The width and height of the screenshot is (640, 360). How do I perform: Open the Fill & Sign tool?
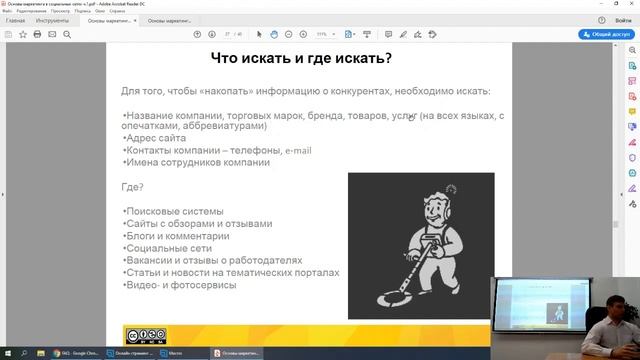tap(418, 34)
